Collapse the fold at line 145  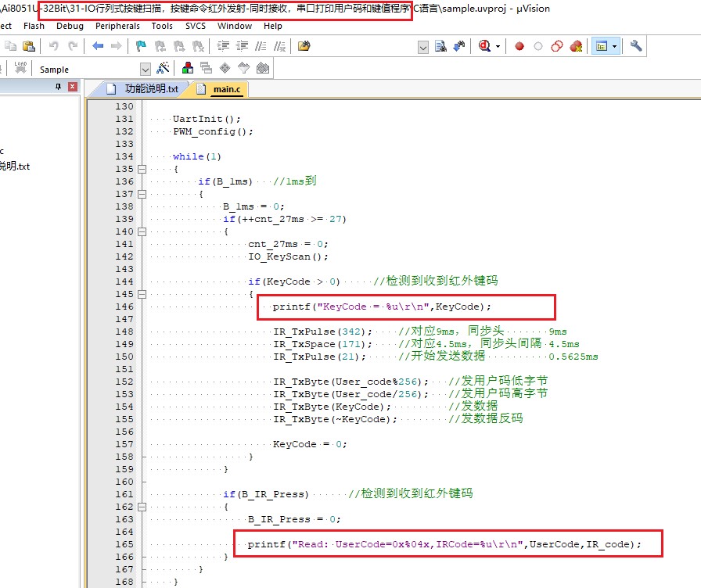(x=142, y=294)
